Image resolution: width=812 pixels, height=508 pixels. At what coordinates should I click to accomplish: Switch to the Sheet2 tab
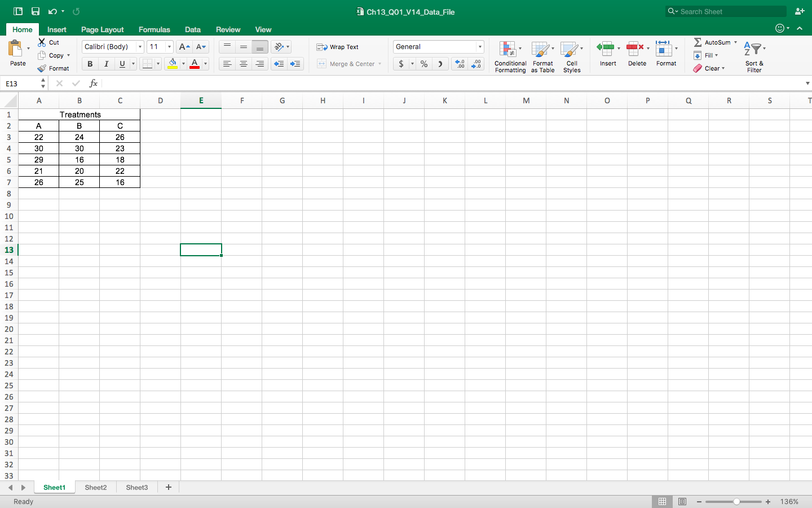pos(95,488)
